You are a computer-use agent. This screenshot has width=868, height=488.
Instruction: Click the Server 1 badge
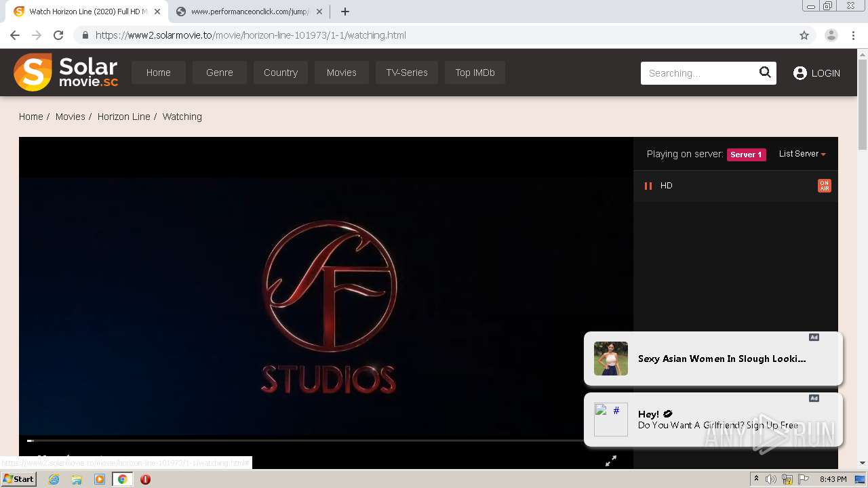click(747, 155)
